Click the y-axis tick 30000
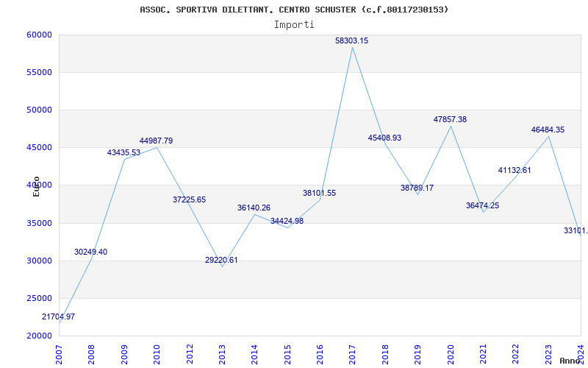 [39, 261]
